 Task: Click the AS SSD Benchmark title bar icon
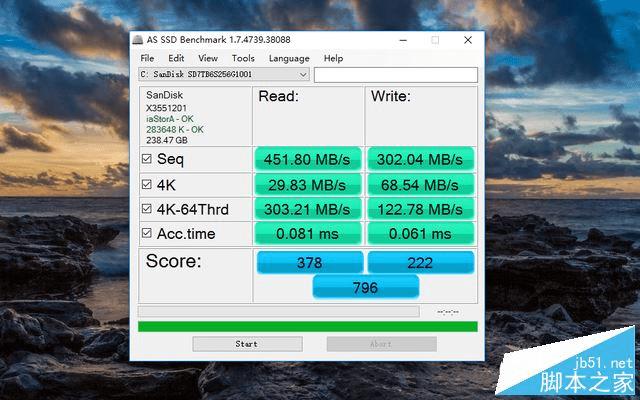pos(138,40)
